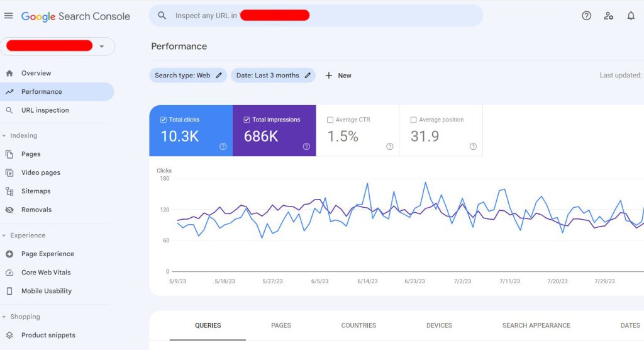Viewport: 644px width, 350px height.
Task: Enable the Average position checkbox
Action: (414, 120)
